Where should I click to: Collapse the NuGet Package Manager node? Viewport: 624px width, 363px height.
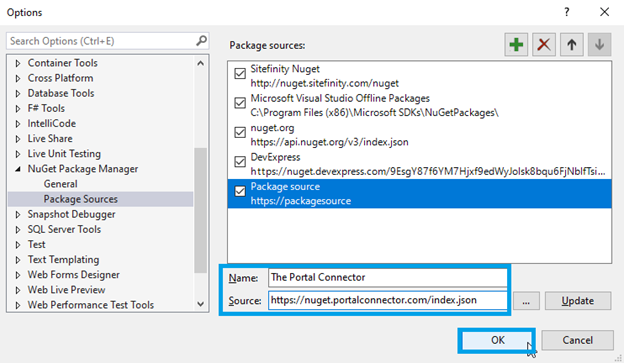coord(18,169)
